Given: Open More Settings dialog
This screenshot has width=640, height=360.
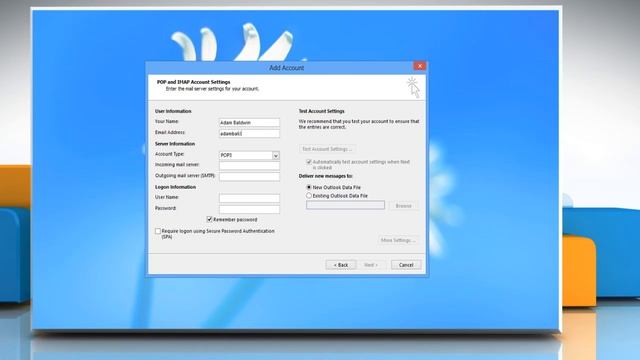Looking at the screenshot, I should click(398, 240).
